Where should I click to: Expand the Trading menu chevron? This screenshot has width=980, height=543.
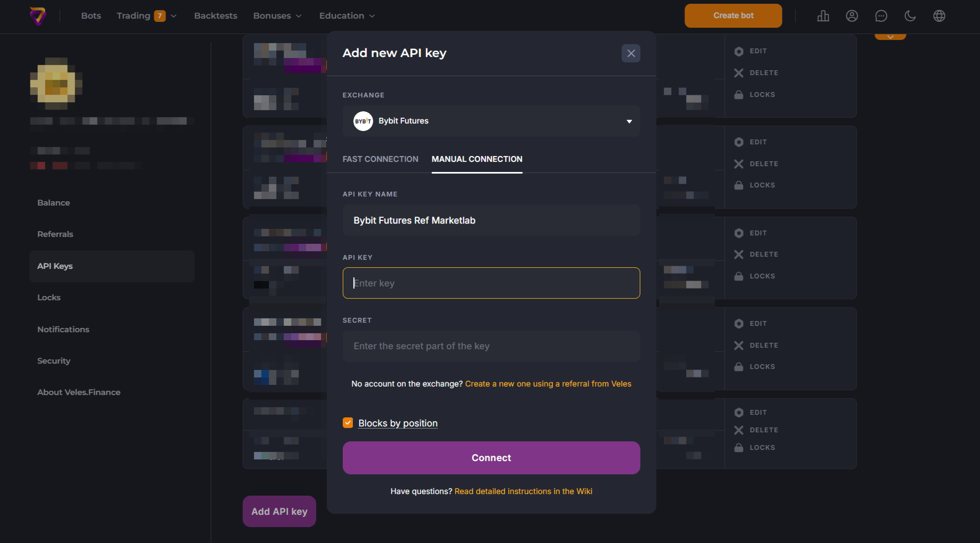point(174,15)
